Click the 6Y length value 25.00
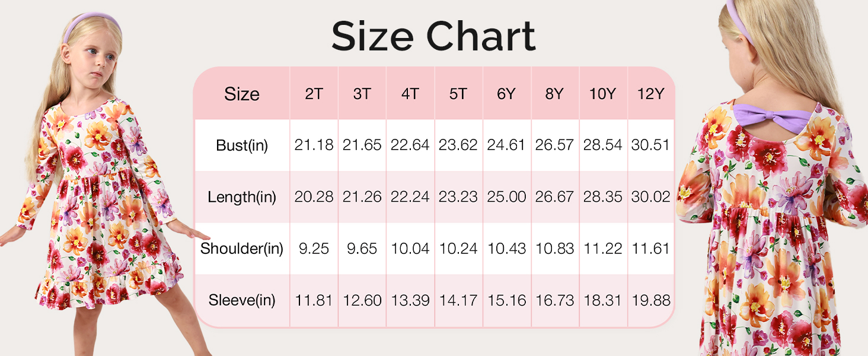The height and width of the screenshot is (356, 868). click(506, 197)
